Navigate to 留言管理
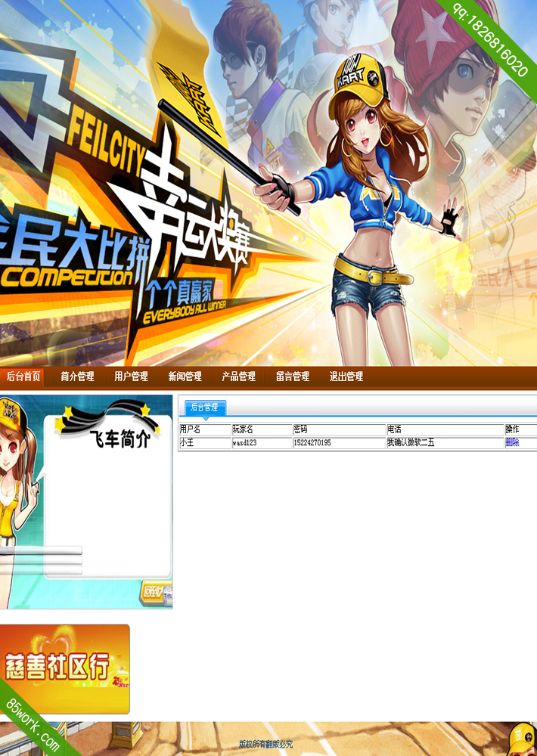Screen dimensions: 537x756 [293, 376]
